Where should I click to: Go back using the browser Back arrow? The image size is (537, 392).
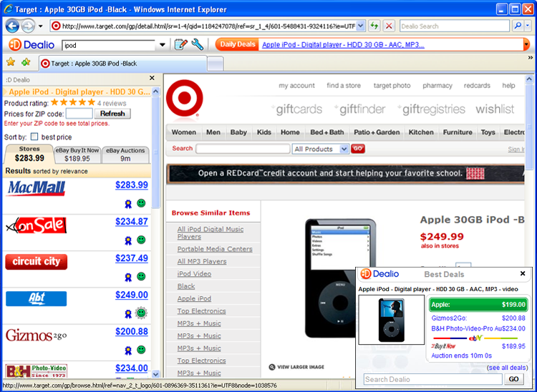(x=12, y=26)
